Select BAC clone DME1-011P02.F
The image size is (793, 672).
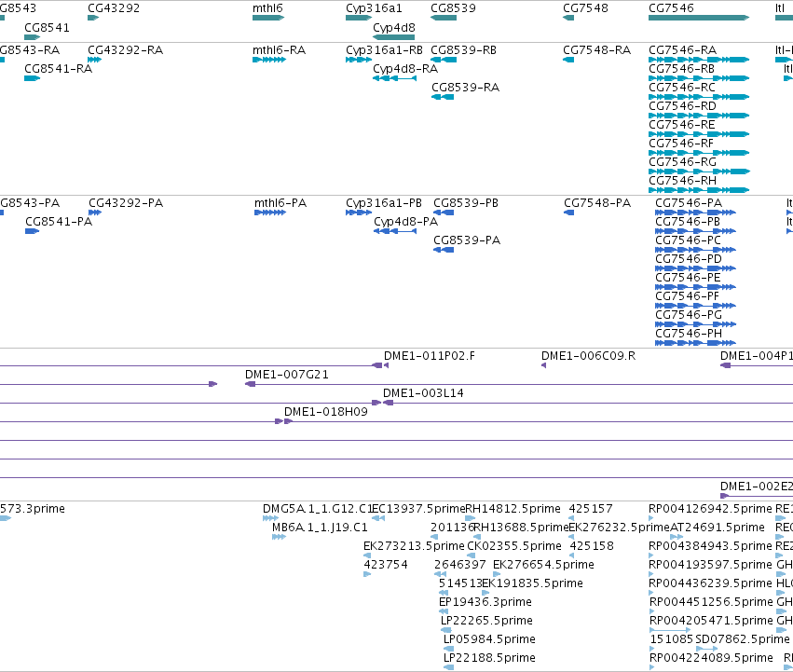(429, 356)
